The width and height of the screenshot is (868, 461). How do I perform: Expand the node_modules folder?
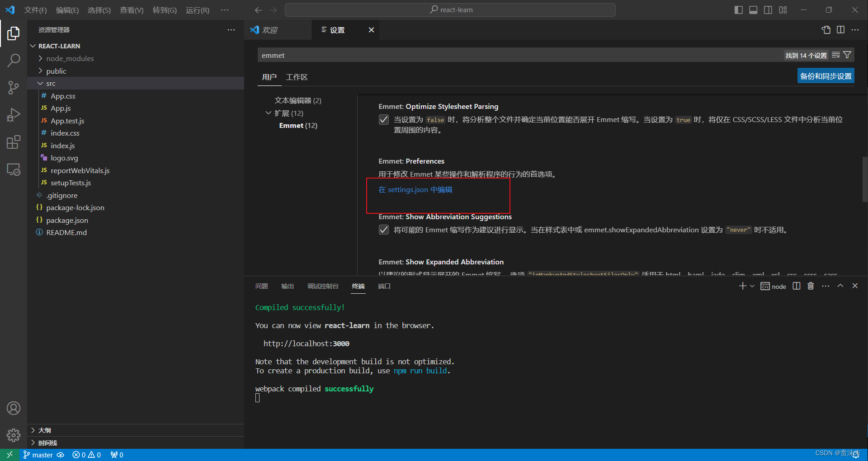tap(40, 58)
